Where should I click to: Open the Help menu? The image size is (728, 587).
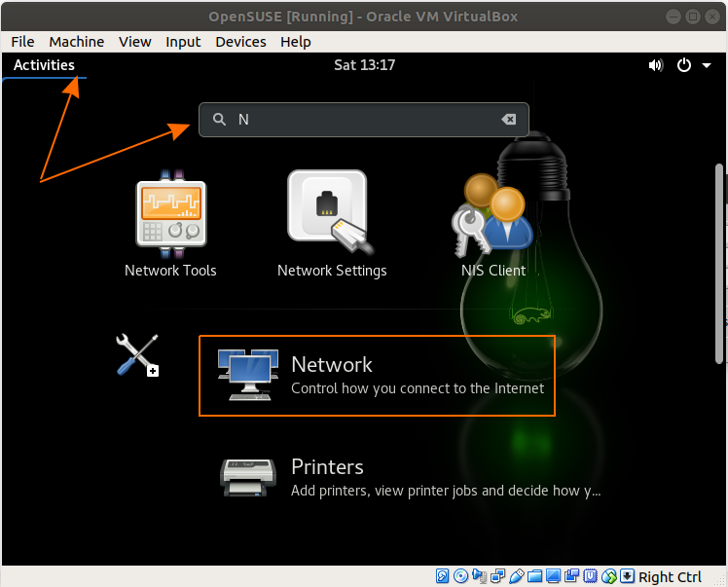tap(296, 42)
